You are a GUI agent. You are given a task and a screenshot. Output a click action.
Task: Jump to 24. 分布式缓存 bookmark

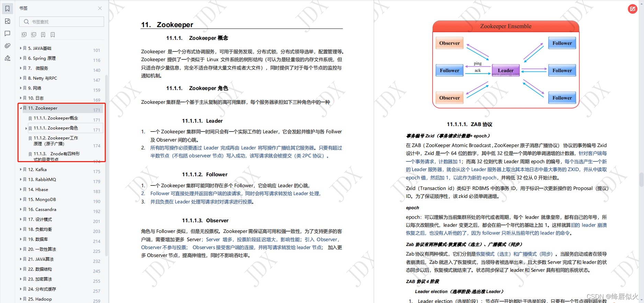(42, 289)
